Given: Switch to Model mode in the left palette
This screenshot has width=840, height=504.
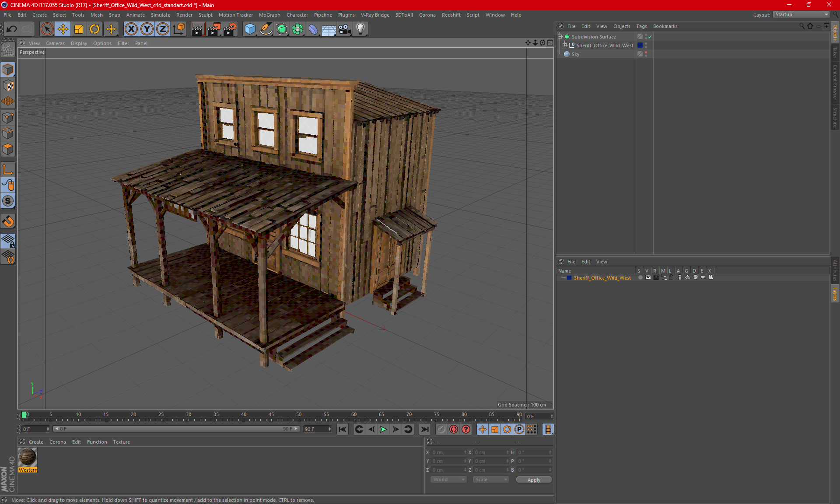Looking at the screenshot, I should [x=8, y=70].
